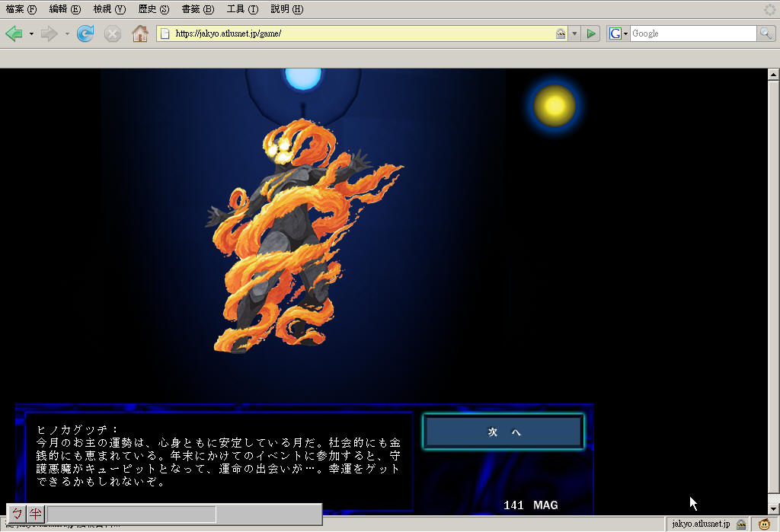Open the search engine selector dropdown

point(626,33)
